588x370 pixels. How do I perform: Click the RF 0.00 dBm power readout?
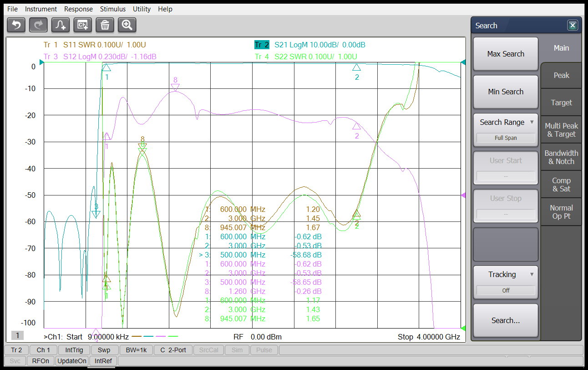[257, 337]
